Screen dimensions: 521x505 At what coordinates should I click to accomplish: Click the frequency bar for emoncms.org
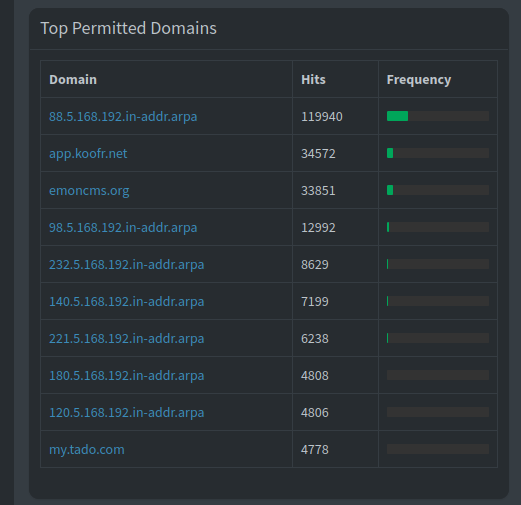tap(438, 190)
